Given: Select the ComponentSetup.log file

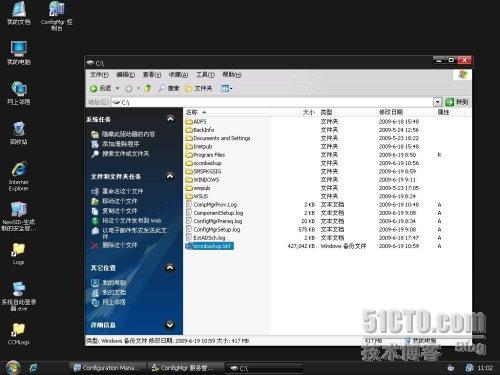Looking at the screenshot, I should (214, 213).
